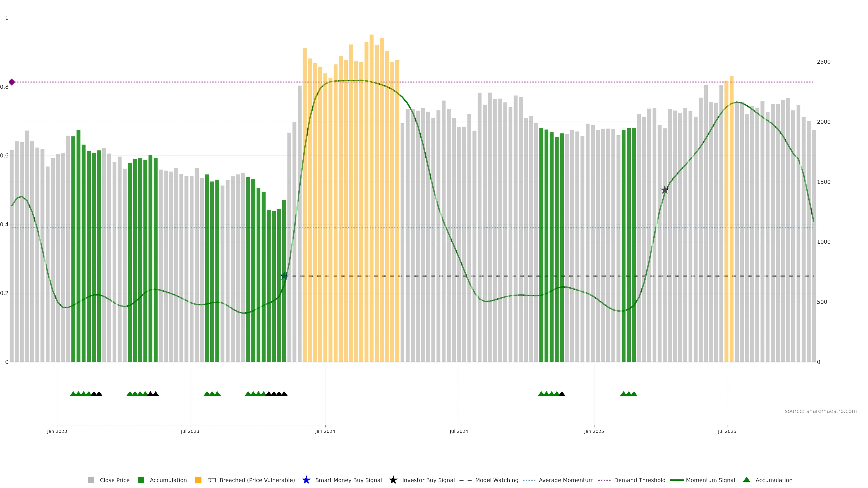Click the Jul 2025 axis label

tap(727, 431)
